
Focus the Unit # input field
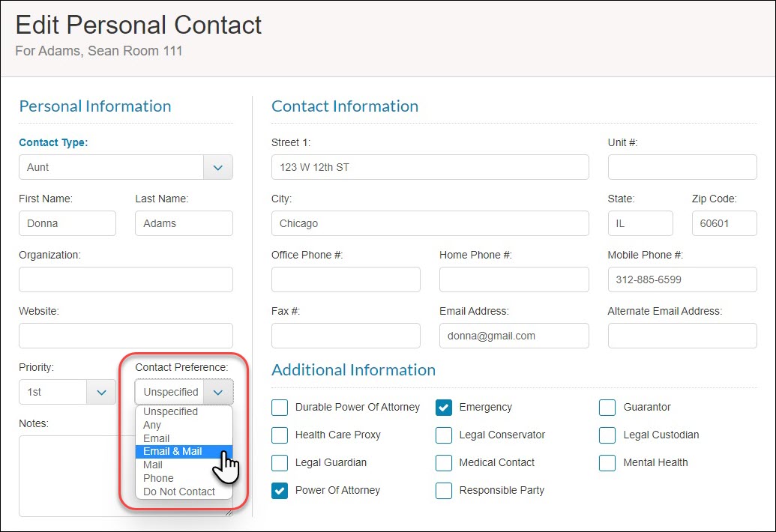coord(682,167)
